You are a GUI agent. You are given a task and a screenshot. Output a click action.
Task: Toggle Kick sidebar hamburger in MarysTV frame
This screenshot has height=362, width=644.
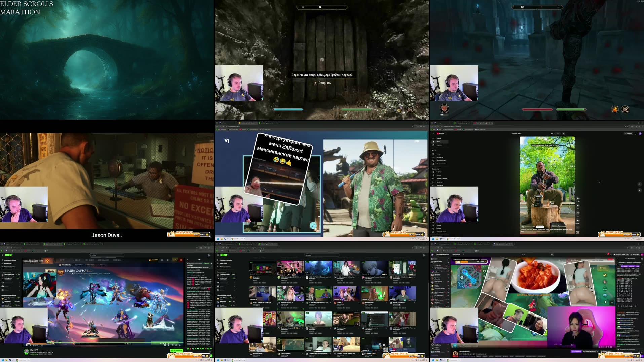coord(2,255)
